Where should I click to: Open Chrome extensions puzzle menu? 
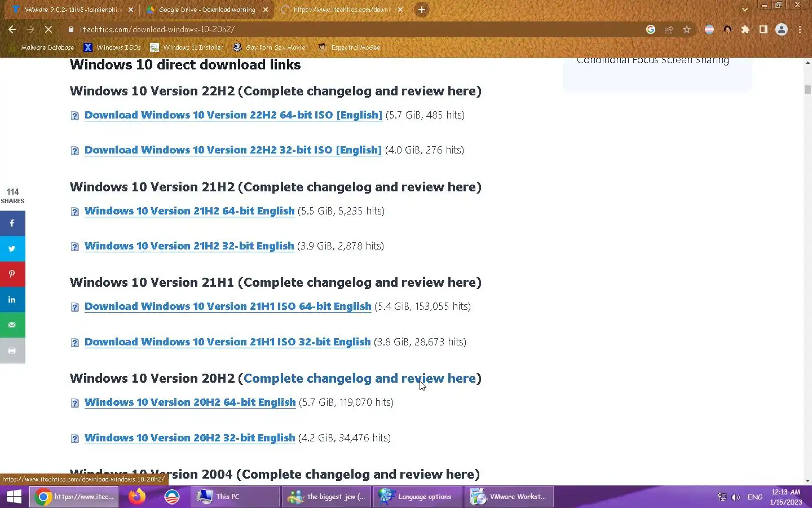(x=745, y=29)
